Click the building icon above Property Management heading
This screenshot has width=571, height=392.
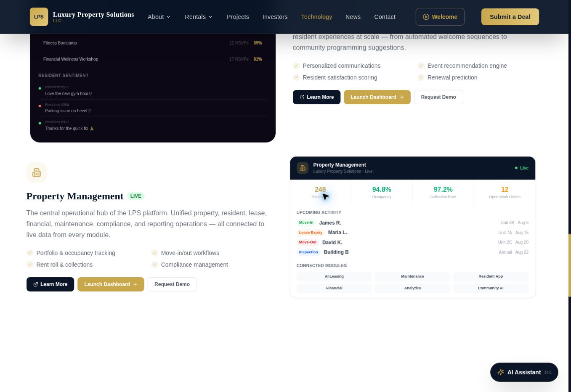[x=37, y=172]
